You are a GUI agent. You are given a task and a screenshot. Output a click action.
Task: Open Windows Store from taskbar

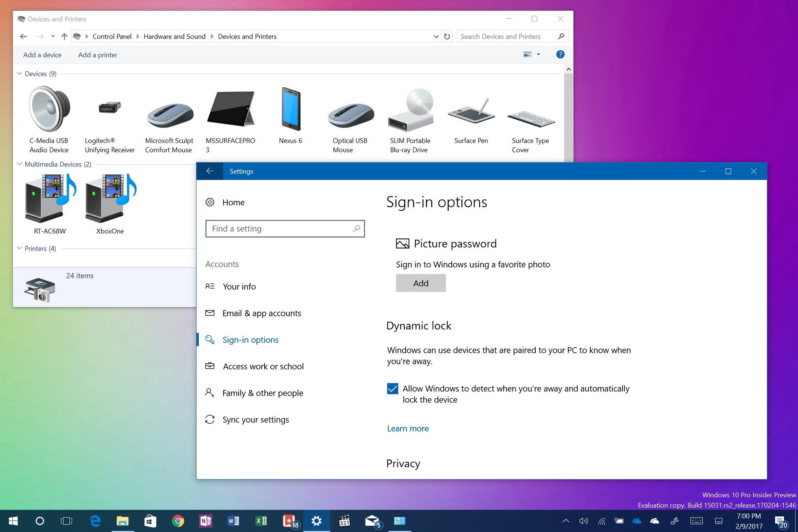coord(150,521)
